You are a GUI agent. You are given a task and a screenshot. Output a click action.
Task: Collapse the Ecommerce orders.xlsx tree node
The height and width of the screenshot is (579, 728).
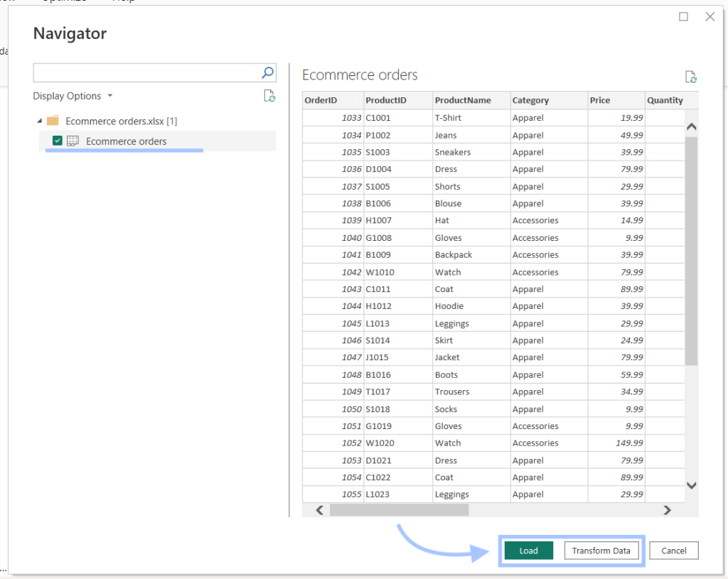(40, 121)
